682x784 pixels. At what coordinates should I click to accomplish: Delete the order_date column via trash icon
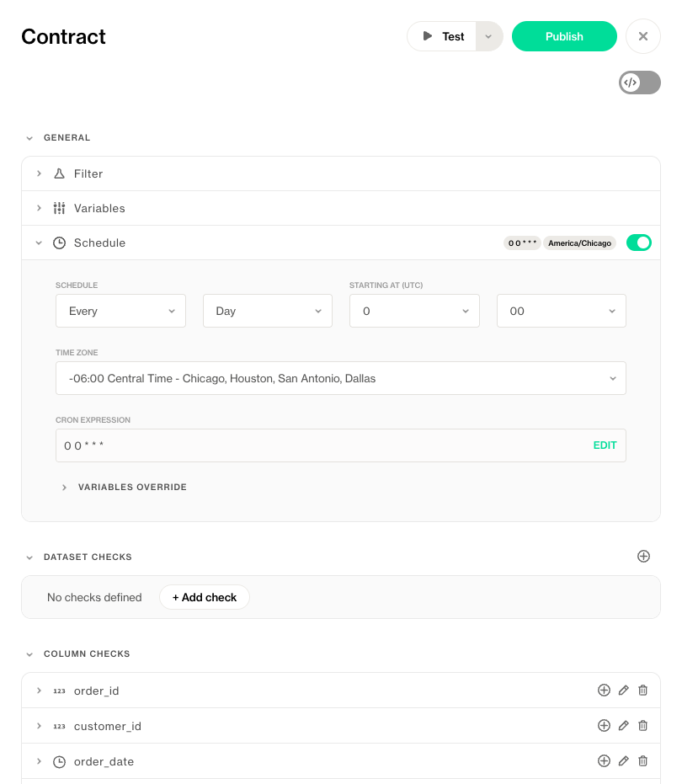click(643, 761)
